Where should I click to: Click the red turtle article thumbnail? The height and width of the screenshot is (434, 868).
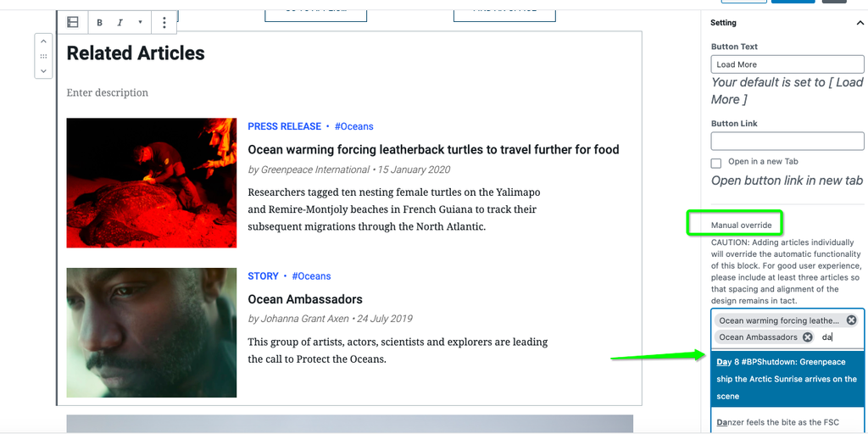tap(152, 183)
